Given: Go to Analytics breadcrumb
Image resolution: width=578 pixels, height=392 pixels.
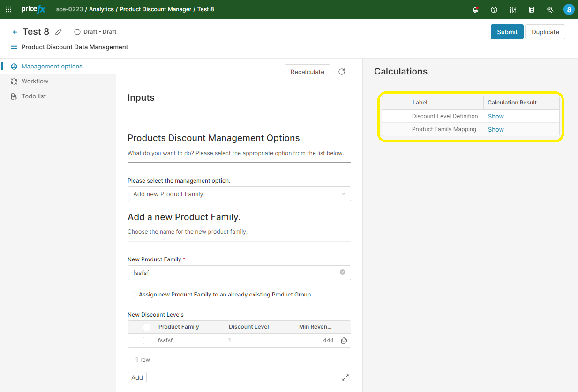Looking at the screenshot, I should click(101, 9).
